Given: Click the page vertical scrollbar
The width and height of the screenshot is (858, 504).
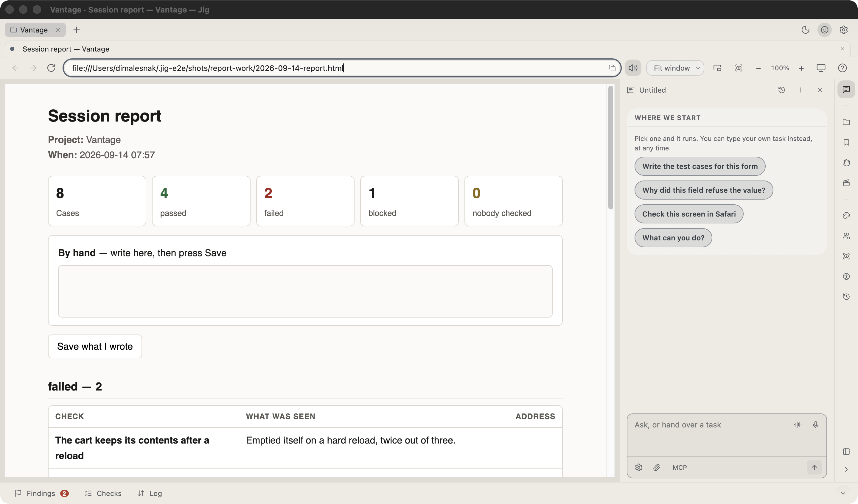Looking at the screenshot, I should pyautogui.click(x=610, y=148).
